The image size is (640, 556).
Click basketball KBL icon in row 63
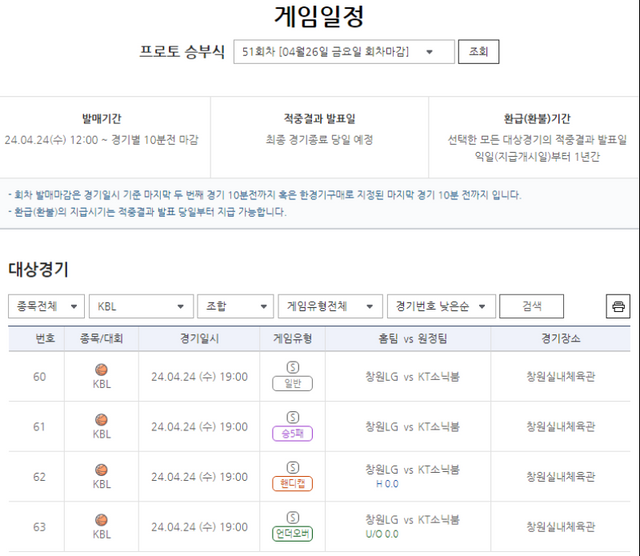(102, 520)
